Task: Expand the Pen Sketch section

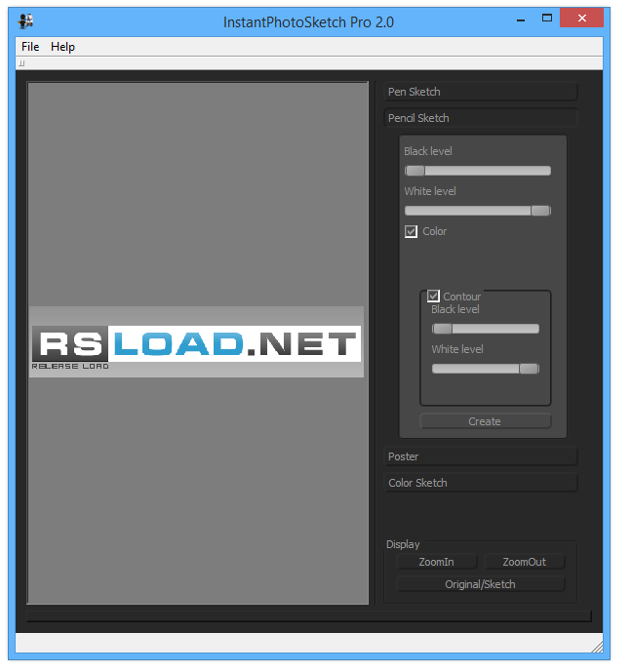Action: pos(480,92)
